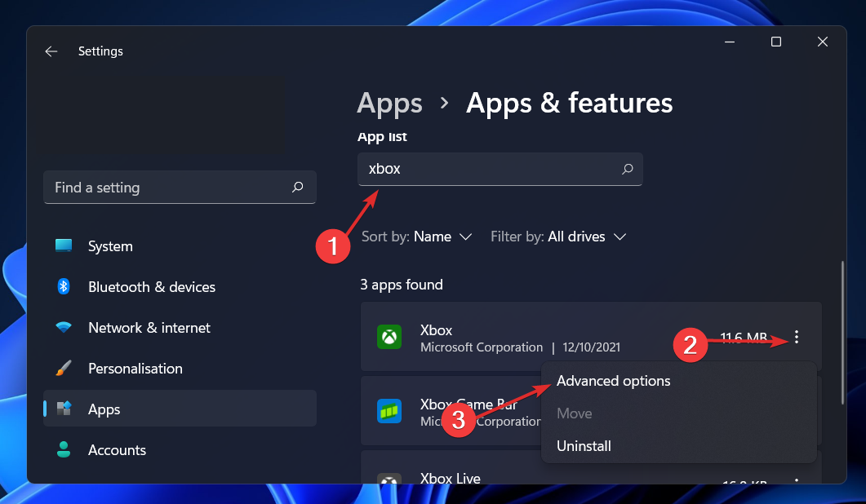Image resolution: width=866 pixels, height=504 pixels.
Task: Open the three-dot menu for Xbox
Action: point(797,338)
